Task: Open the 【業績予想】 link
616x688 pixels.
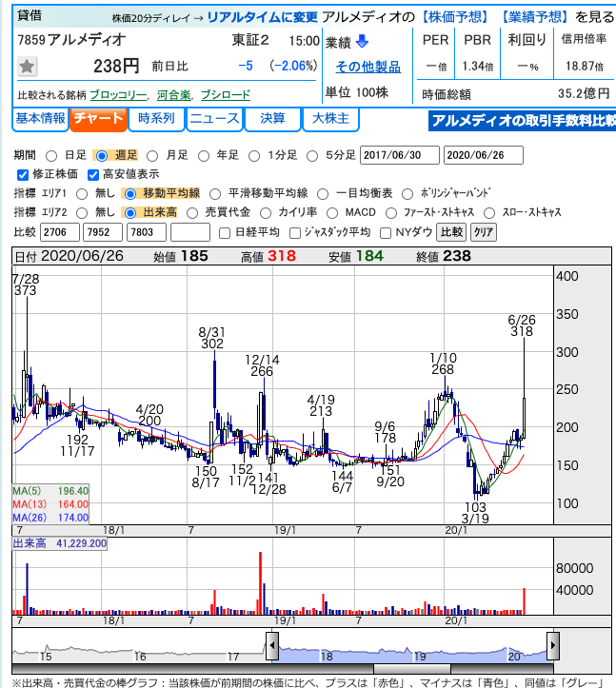Action: pos(535,17)
